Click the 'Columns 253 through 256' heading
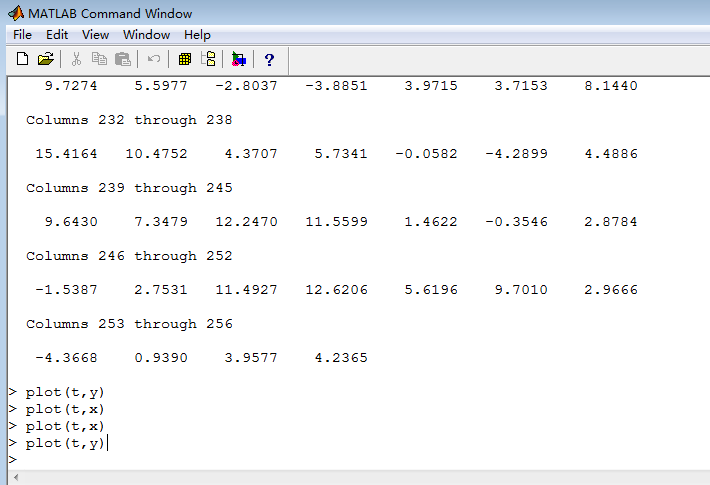Image resolution: width=710 pixels, height=485 pixels. click(129, 324)
